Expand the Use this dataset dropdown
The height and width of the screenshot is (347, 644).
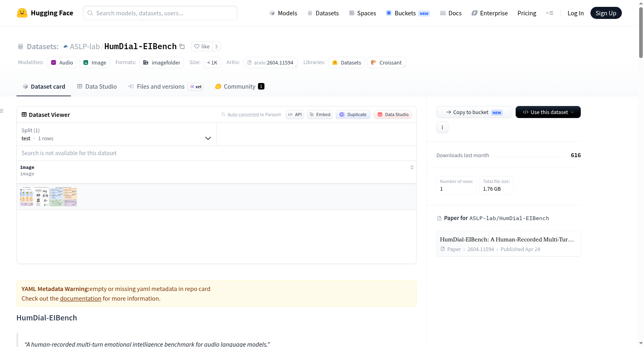(548, 112)
